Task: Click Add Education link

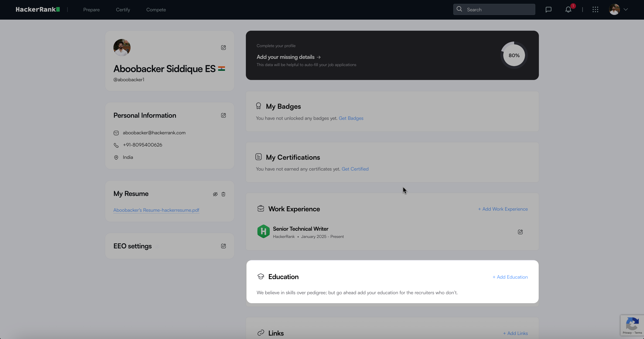Action: [510, 277]
